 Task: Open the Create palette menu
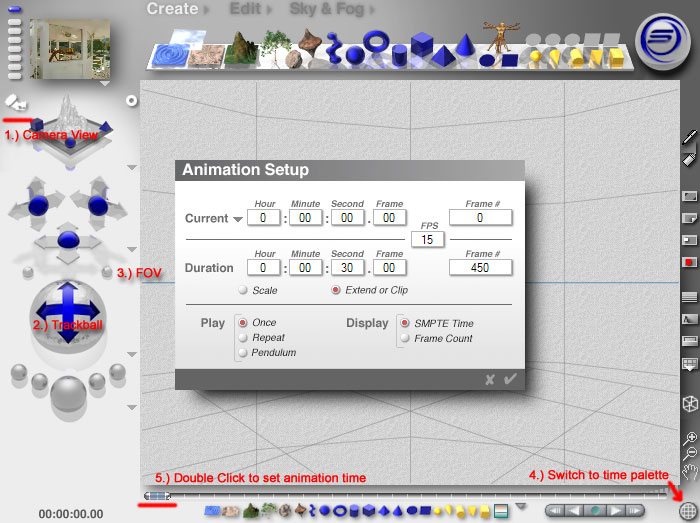[x=173, y=9]
